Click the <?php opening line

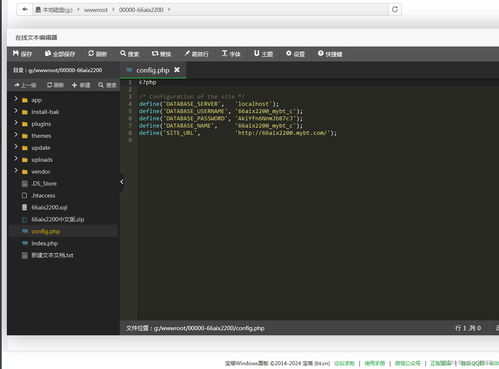point(147,82)
